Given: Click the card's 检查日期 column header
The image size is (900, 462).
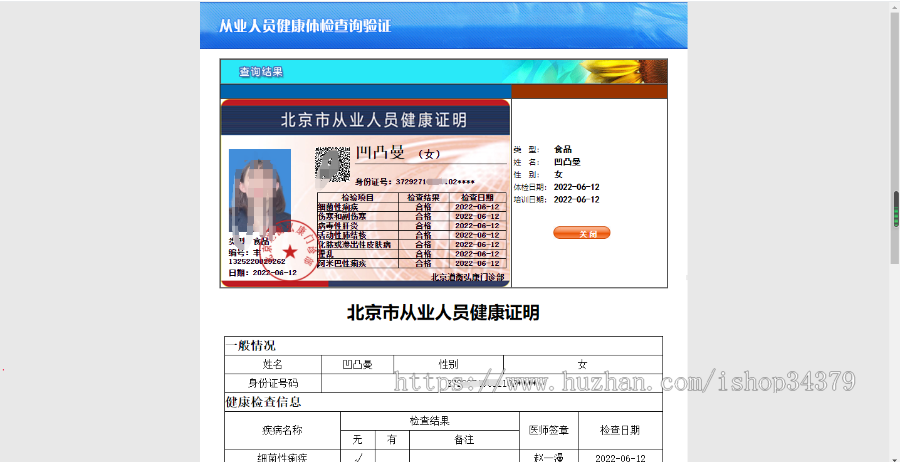Looking at the screenshot, I should tap(478, 197).
